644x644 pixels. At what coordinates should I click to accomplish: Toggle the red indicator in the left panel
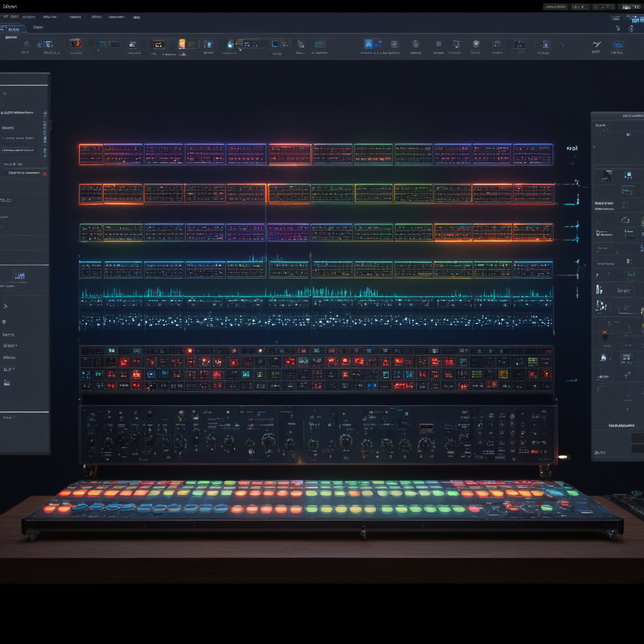pyautogui.click(x=43, y=172)
